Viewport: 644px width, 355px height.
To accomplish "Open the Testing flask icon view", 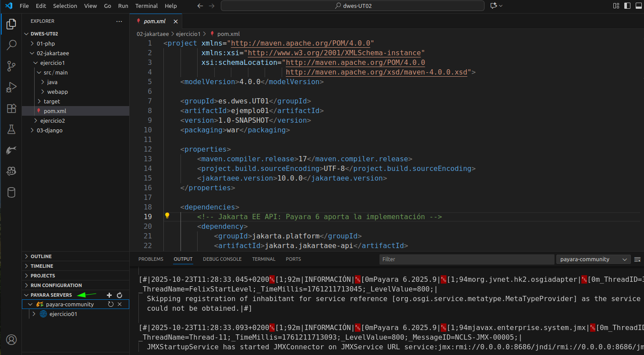I will click(x=11, y=129).
